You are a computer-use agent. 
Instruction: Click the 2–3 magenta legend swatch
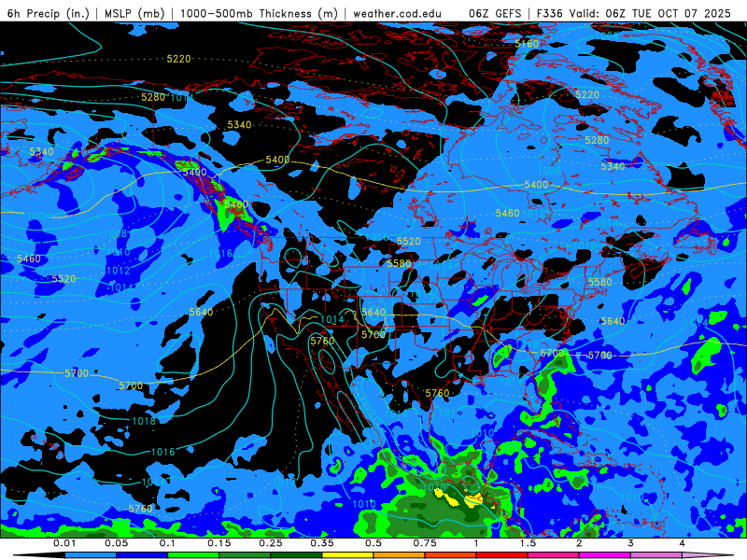(x=605, y=555)
